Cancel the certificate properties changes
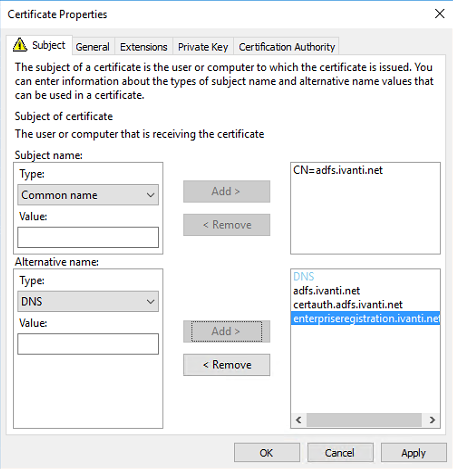 340,453
